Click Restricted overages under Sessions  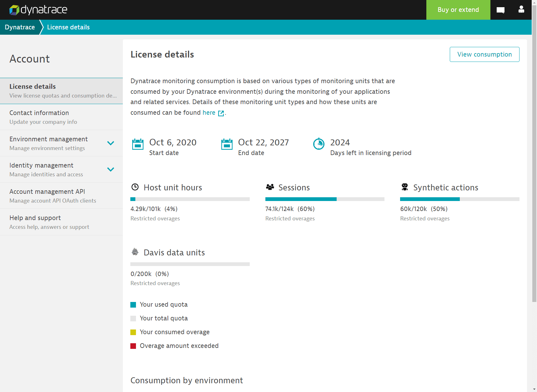pos(290,219)
